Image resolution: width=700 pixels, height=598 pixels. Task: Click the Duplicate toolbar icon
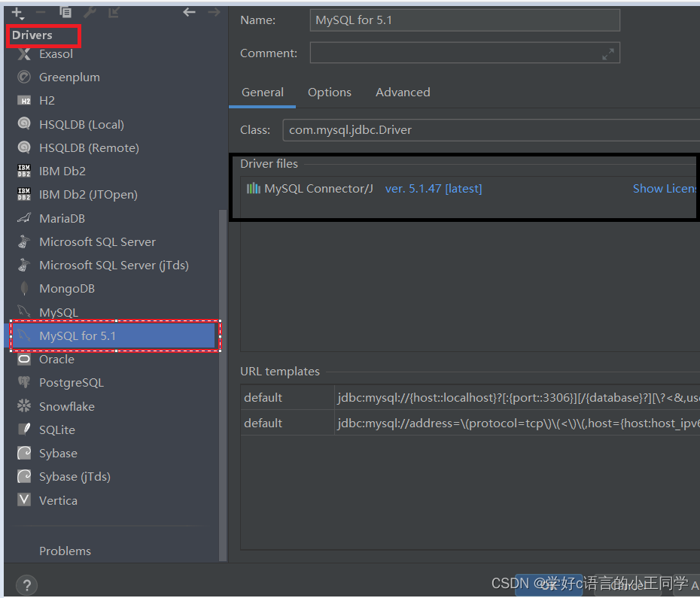[65, 13]
